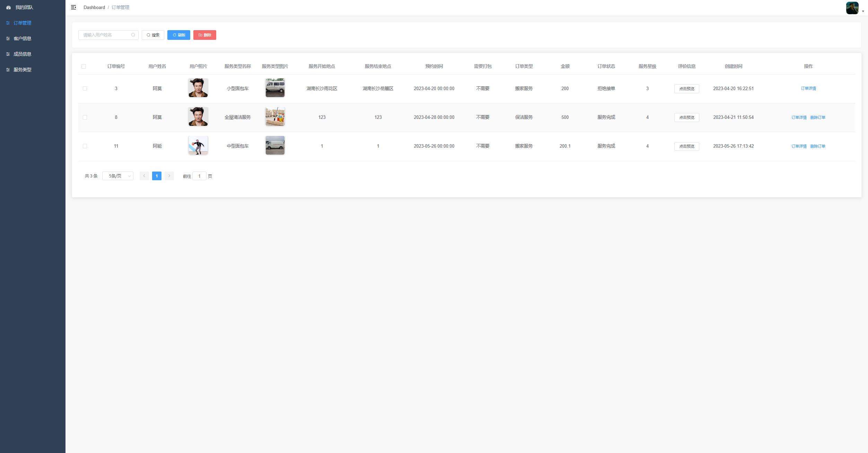868x453 pixels.
Task: Toggle the select-all header checkbox
Action: [84, 66]
